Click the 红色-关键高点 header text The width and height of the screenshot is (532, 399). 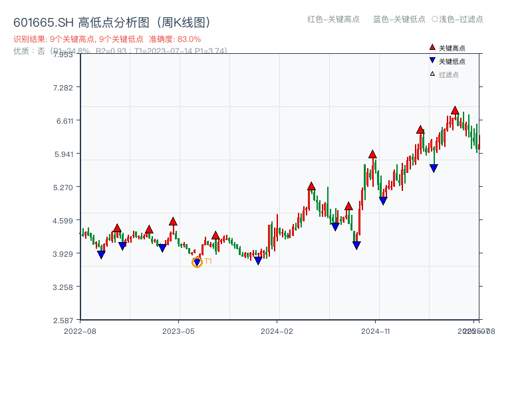[x=333, y=19]
